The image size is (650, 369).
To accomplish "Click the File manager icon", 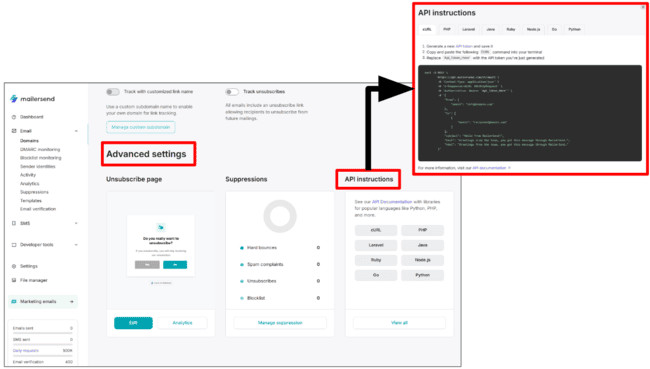I will coord(14,280).
